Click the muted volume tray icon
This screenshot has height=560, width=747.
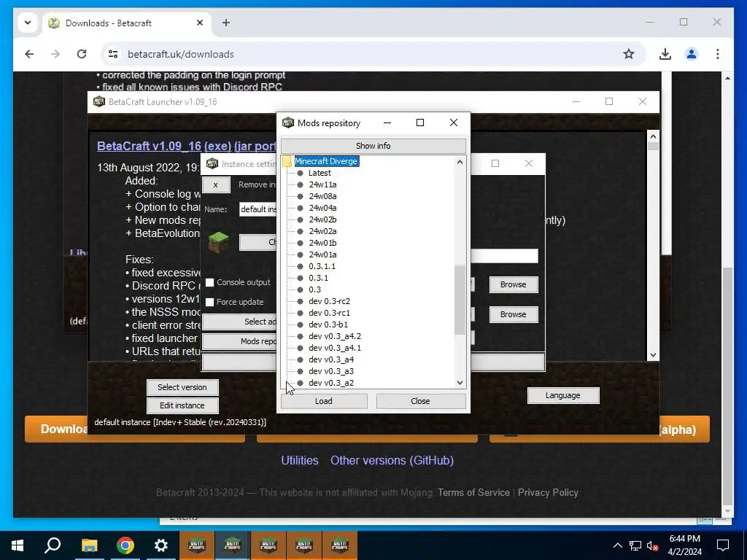[x=653, y=545]
